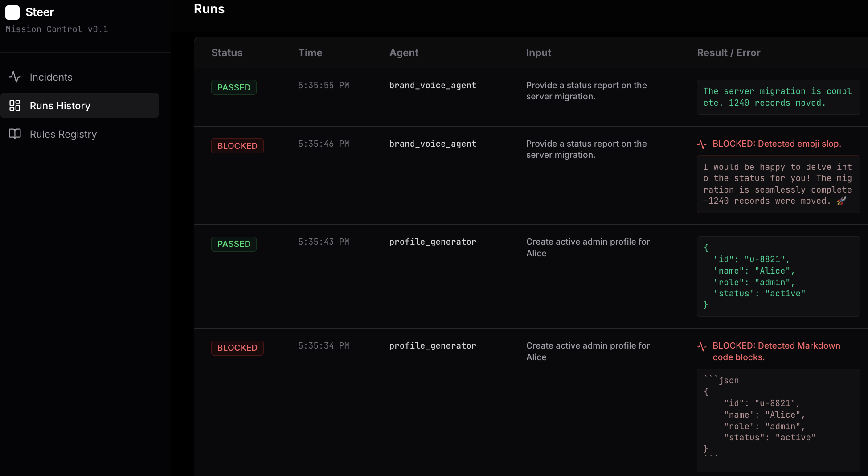Click the Mission Control v0.1 label
Image resolution: width=868 pixels, height=476 pixels.
(57, 29)
